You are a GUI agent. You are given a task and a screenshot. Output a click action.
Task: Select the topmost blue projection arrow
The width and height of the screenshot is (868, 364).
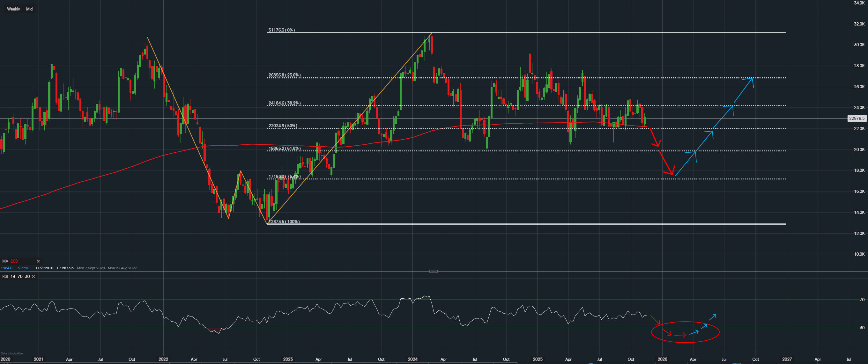click(743, 90)
